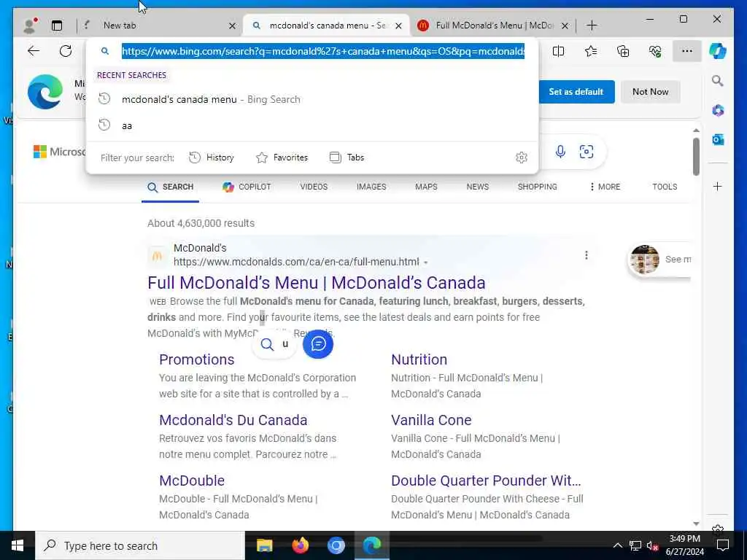Open Mcdonald's Du Canada sublink
The width and height of the screenshot is (747, 560).
pyautogui.click(x=233, y=420)
